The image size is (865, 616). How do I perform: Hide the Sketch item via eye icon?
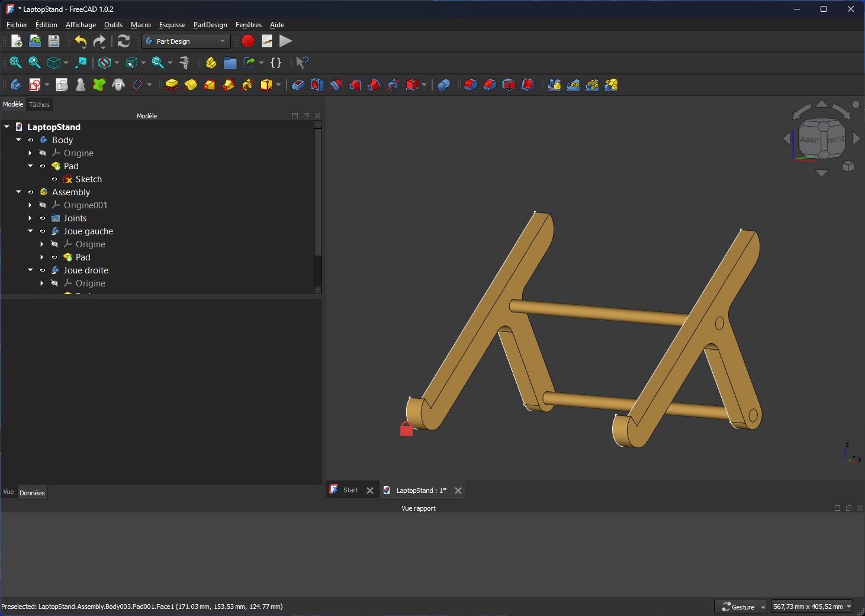coord(54,179)
